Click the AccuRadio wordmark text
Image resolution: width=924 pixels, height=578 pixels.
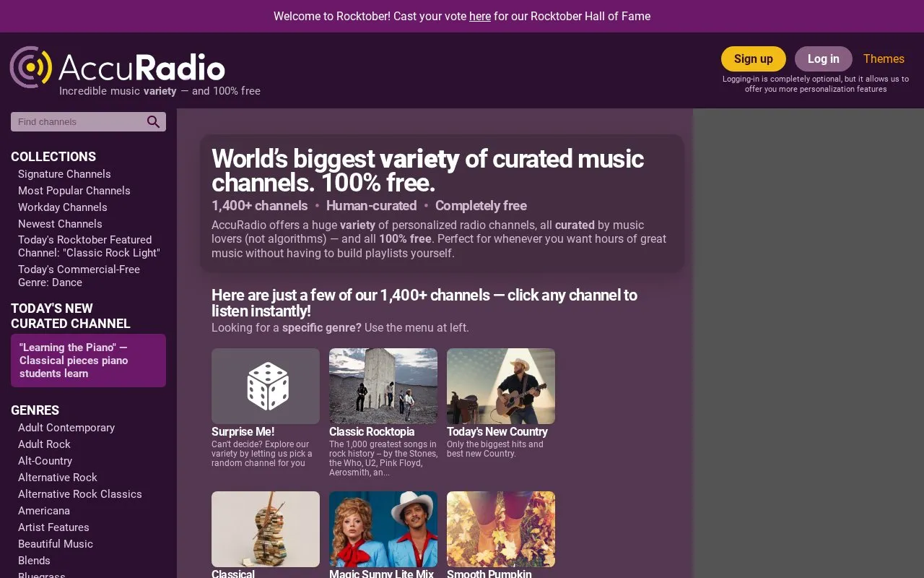(142, 68)
